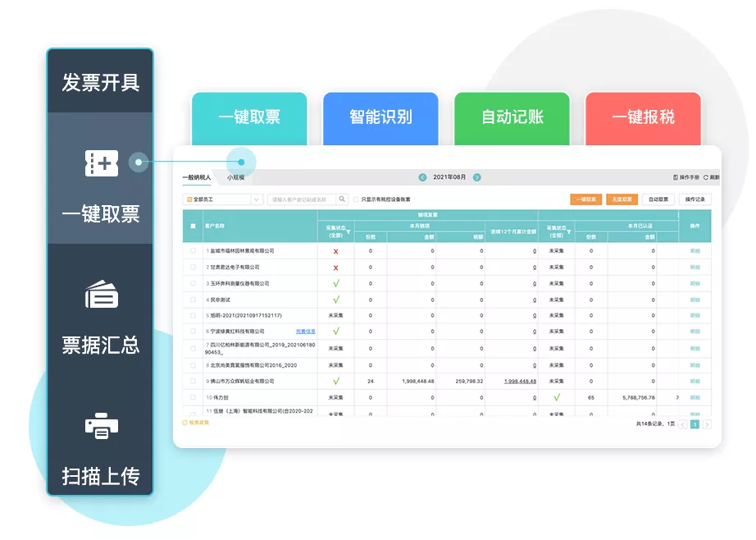This screenshot has height=540, width=756.
Task: Expand the 全部员工 dropdown
Action: tap(256, 199)
